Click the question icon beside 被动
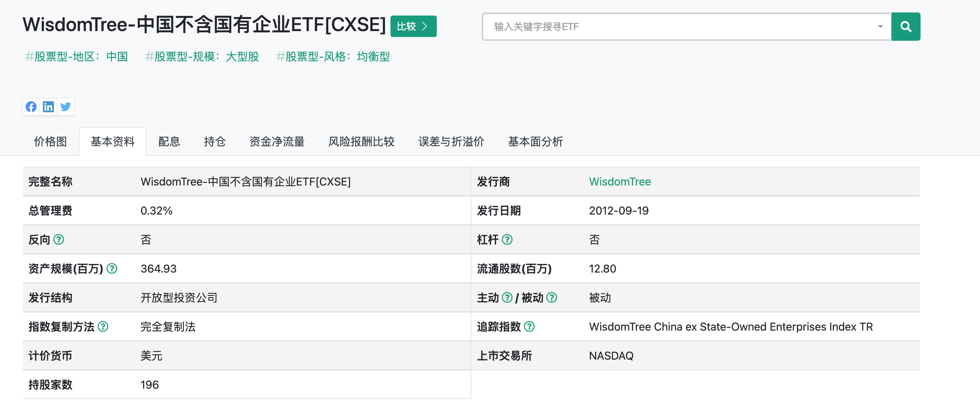 pos(553,297)
